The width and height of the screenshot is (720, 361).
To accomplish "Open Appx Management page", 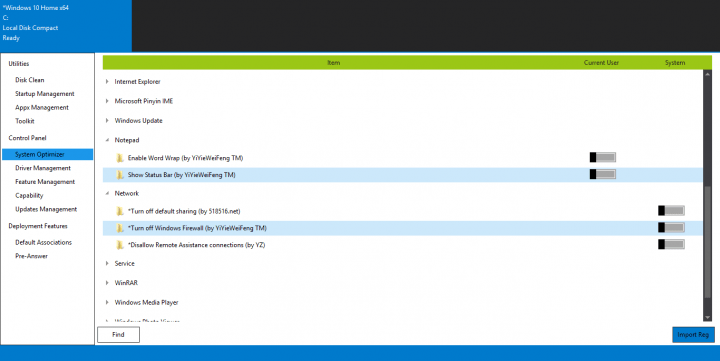I will click(x=42, y=107).
